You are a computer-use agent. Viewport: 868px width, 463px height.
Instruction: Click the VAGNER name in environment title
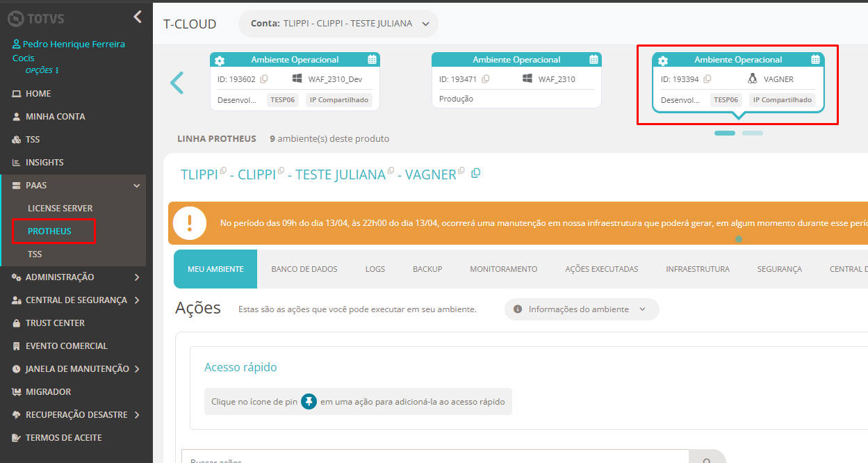point(431,174)
